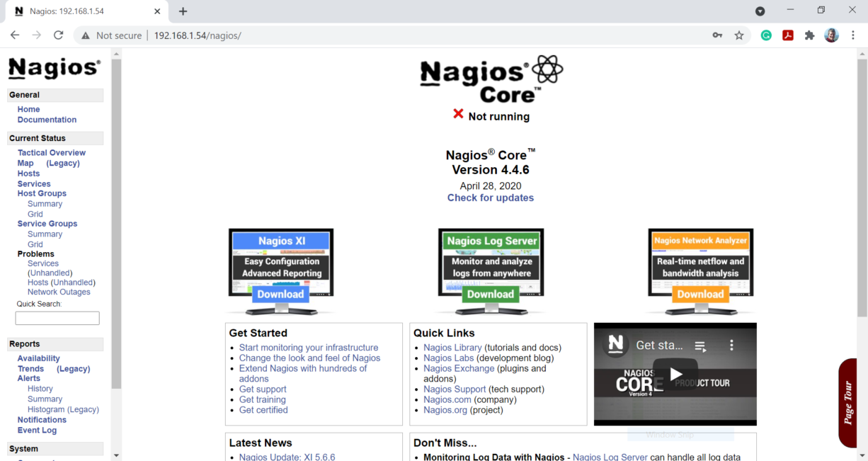Image resolution: width=868 pixels, height=461 pixels.
Task: Open the Chrome three-dot menu
Action: coord(853,35)
